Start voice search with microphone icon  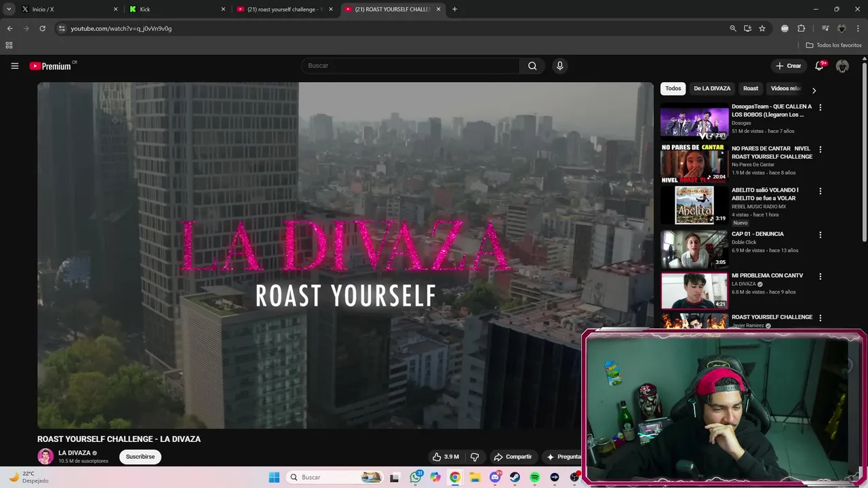(x=559, y=66)
